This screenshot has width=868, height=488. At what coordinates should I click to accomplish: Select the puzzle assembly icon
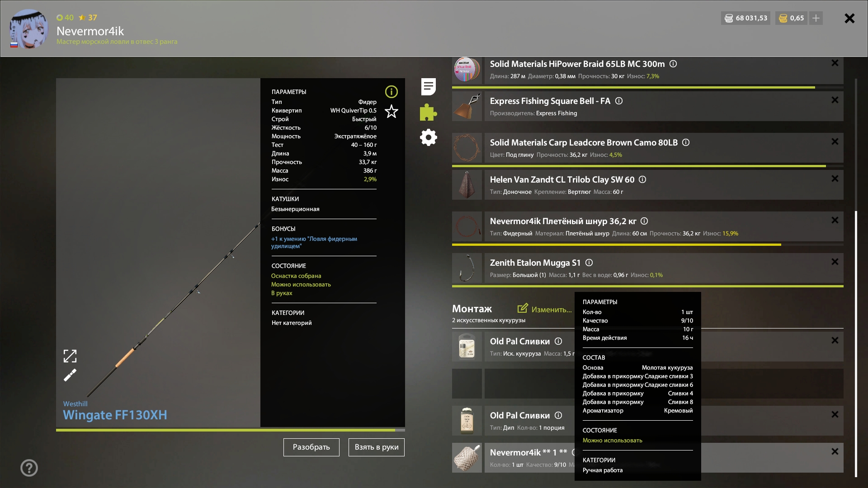(x=428, y=113)
